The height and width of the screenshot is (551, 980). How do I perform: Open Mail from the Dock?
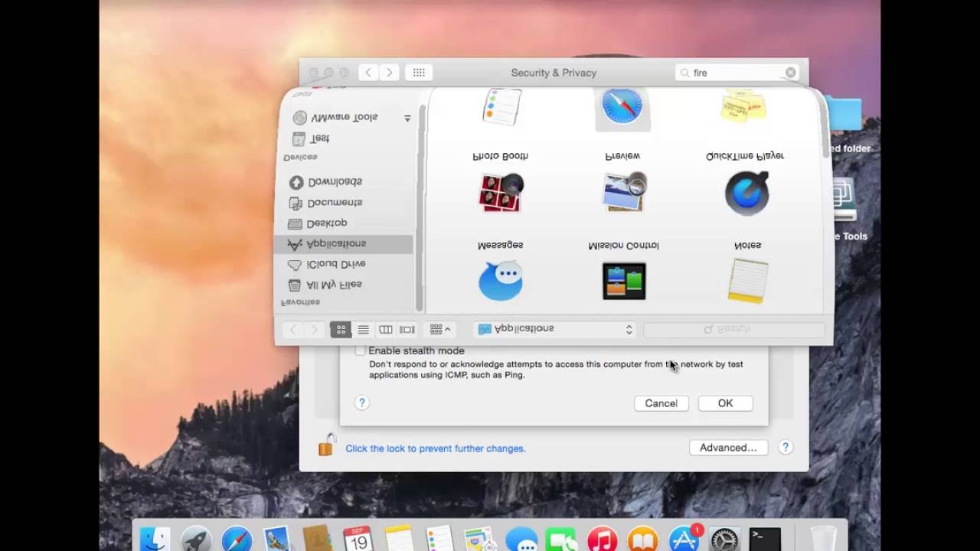[276, 540]
